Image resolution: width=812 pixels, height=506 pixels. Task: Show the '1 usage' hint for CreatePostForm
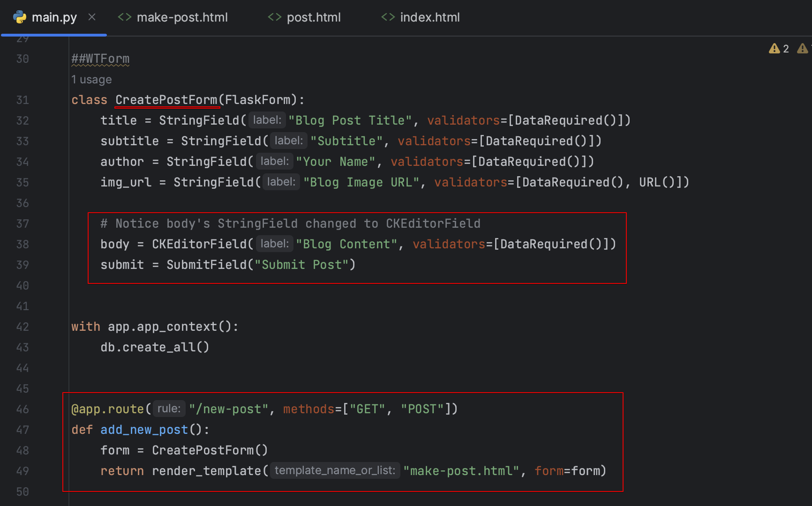[91, 80]
